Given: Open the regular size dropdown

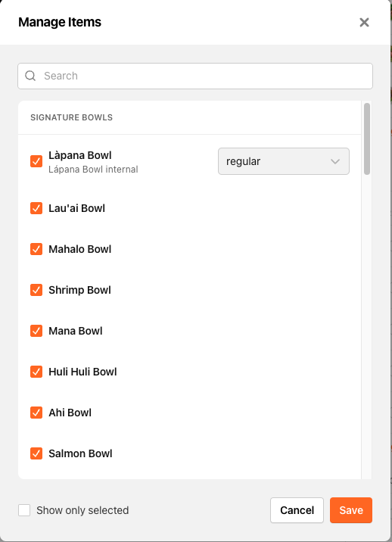Looking at the screenshot, I should click(284, 161).
